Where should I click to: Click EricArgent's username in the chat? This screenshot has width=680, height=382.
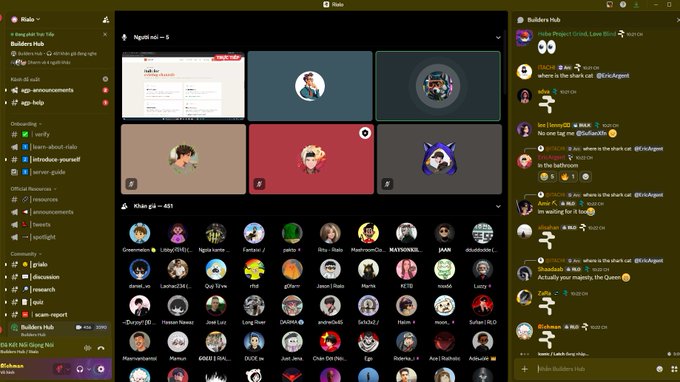(551, 157)
